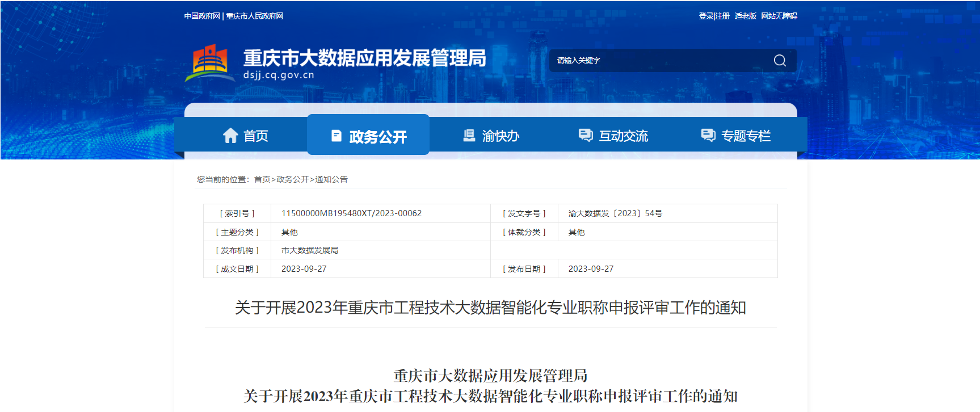Click the 登录|注册 link
Viewport: 980px width, 412px height.
[x=714, y=16]
